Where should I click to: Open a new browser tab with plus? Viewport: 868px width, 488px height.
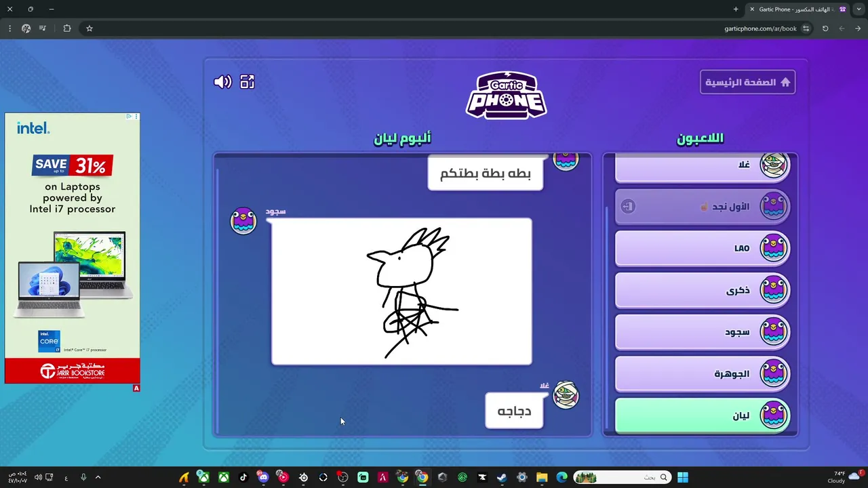pyautogui.click(x=736, y=9)
